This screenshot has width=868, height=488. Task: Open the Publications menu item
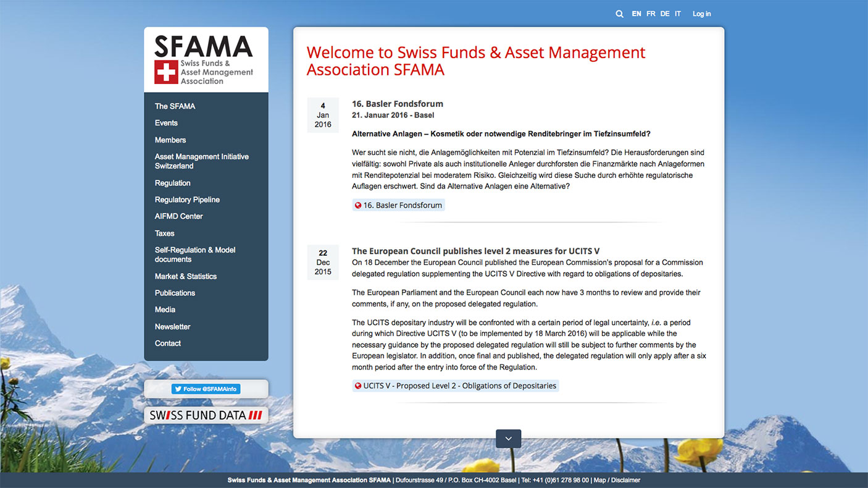pos(175,293)
